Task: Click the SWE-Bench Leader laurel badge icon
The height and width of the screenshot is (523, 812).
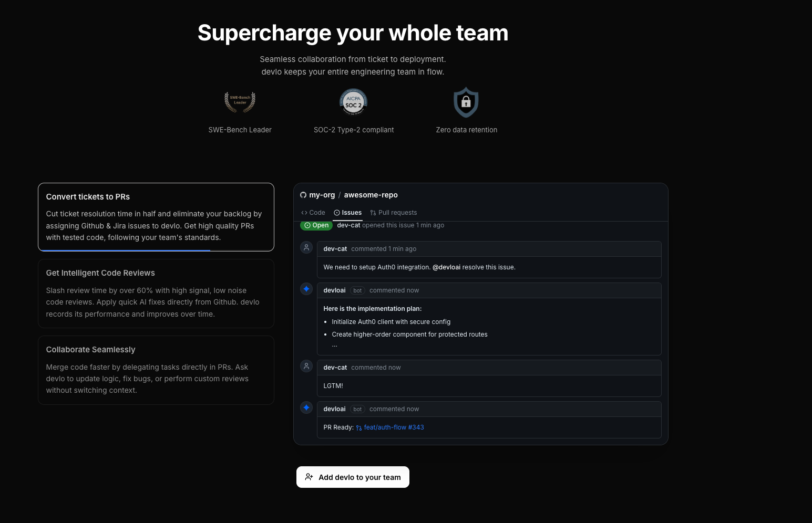Action: pos(240,102)
